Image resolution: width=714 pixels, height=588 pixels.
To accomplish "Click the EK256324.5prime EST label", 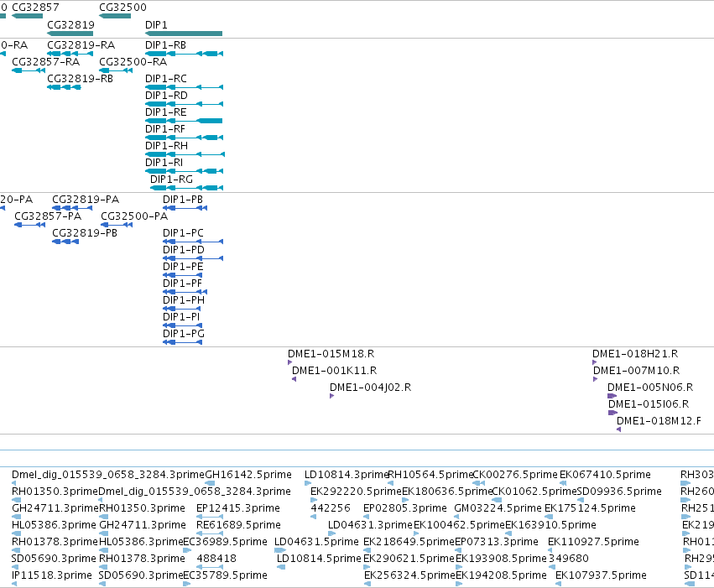I will click(x=409, y=575).
